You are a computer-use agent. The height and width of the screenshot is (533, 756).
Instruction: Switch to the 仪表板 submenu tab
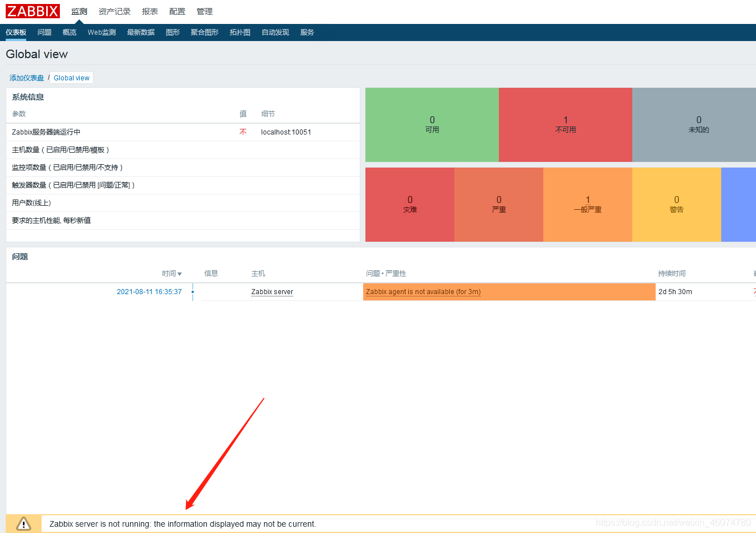(16, 32)
